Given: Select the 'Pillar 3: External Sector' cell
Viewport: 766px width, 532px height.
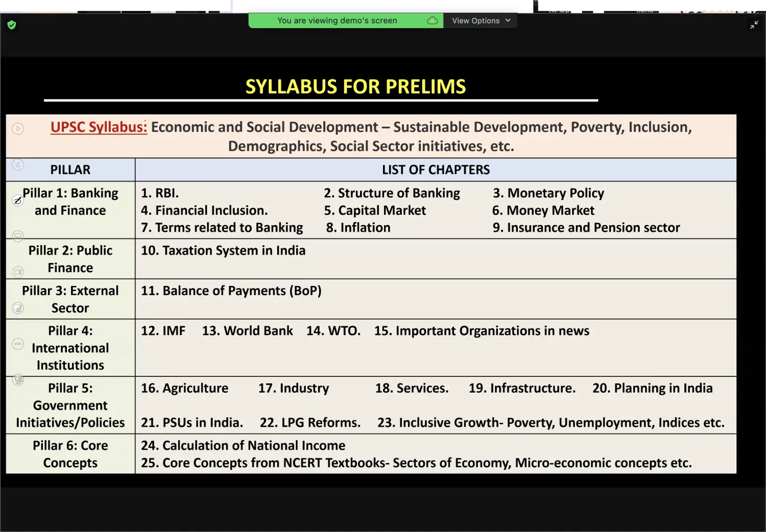Looking at the screenshot, I should pos(70,299).
